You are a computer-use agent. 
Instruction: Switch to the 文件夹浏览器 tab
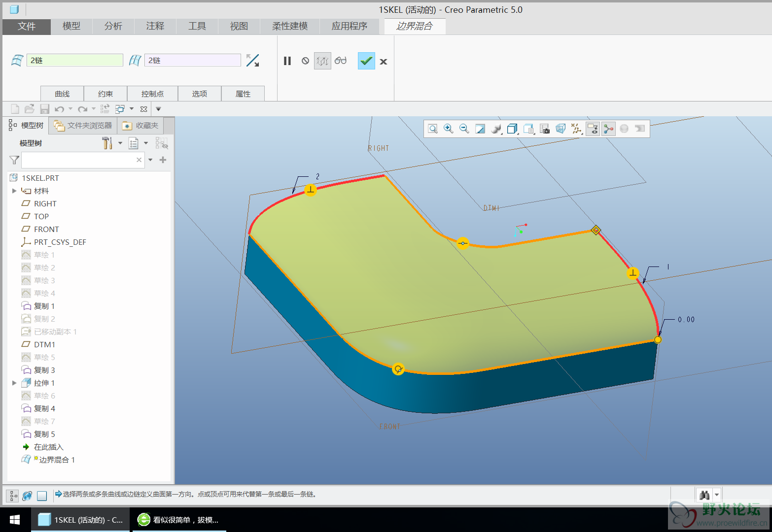tap(84, 126)
